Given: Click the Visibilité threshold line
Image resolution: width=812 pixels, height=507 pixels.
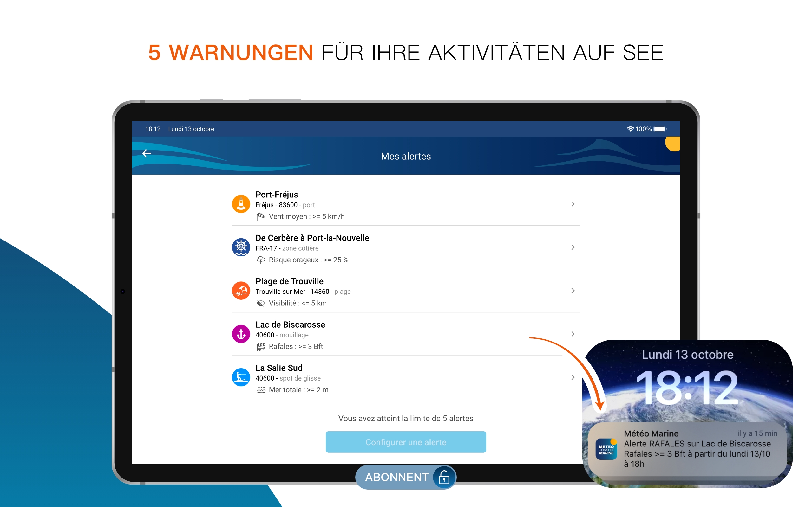Looking at the screenshot, I should (297, 303).
